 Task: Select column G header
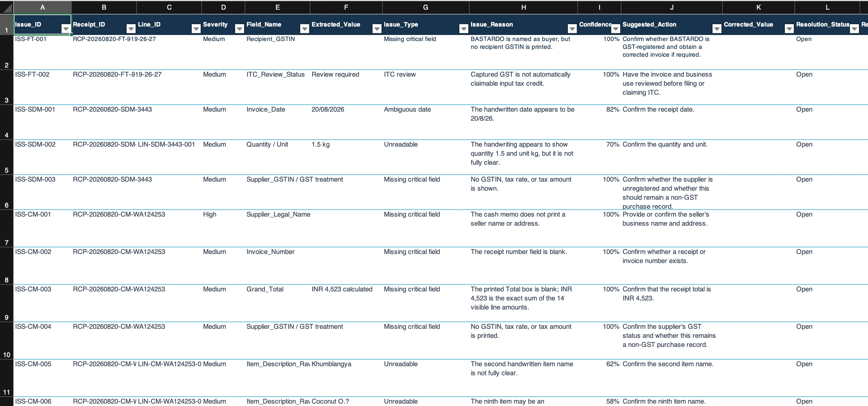click(426, 8)
